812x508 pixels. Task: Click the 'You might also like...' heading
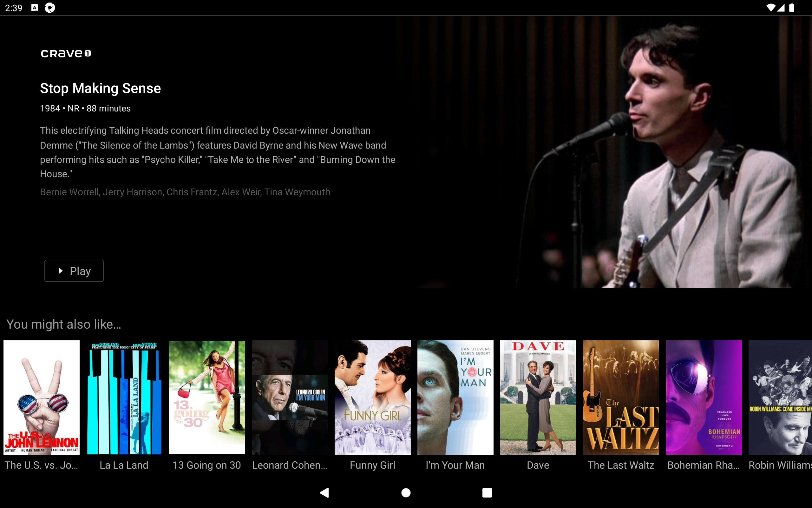[64, 324]
